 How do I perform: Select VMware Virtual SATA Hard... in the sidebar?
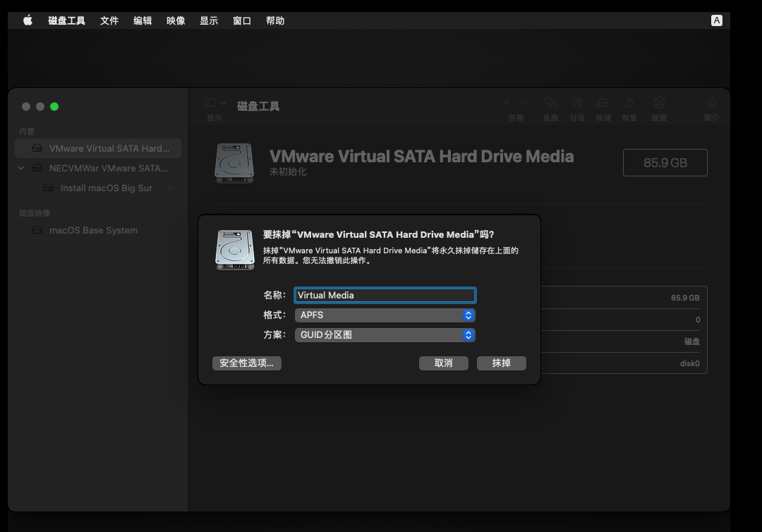click(98, 148)
